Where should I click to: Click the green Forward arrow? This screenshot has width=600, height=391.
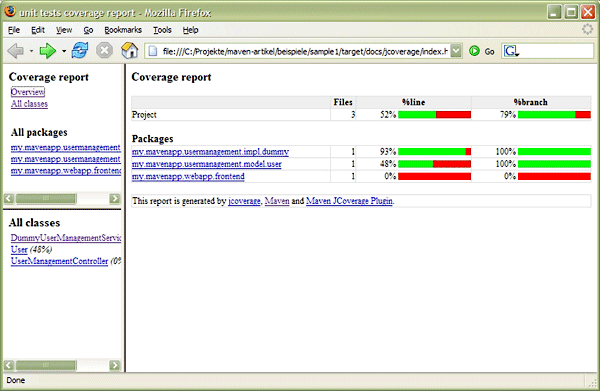[x=48, y=51]
